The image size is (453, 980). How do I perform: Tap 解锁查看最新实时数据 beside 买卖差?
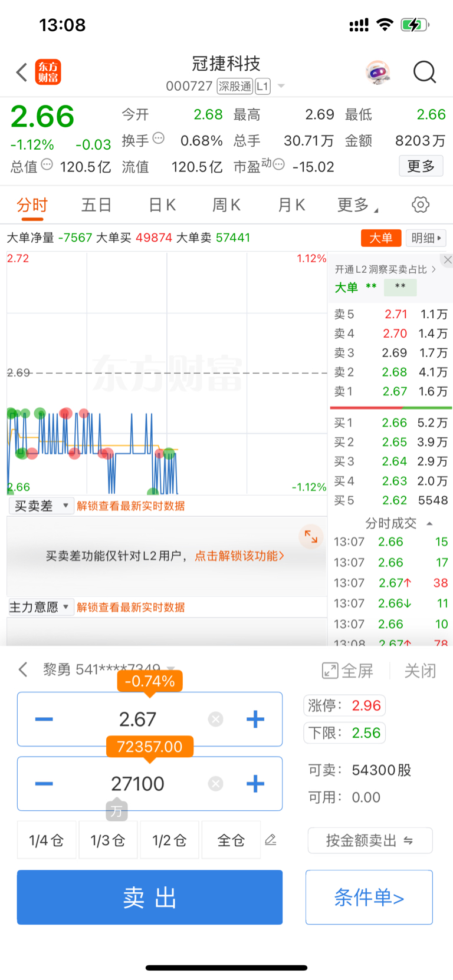coord(131,506)
